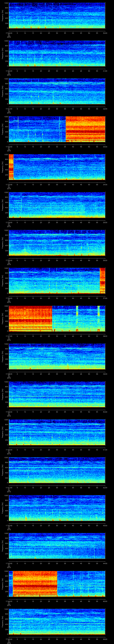Click the spectrogram panel starting at 17:33:00
The width and height of the screenshot is (114, 644).
(57, 167)
